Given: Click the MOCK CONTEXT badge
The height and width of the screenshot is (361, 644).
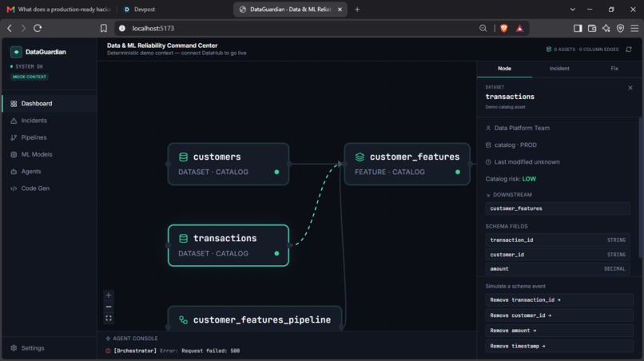Looking at the screenshot, I should pos(30,77).
